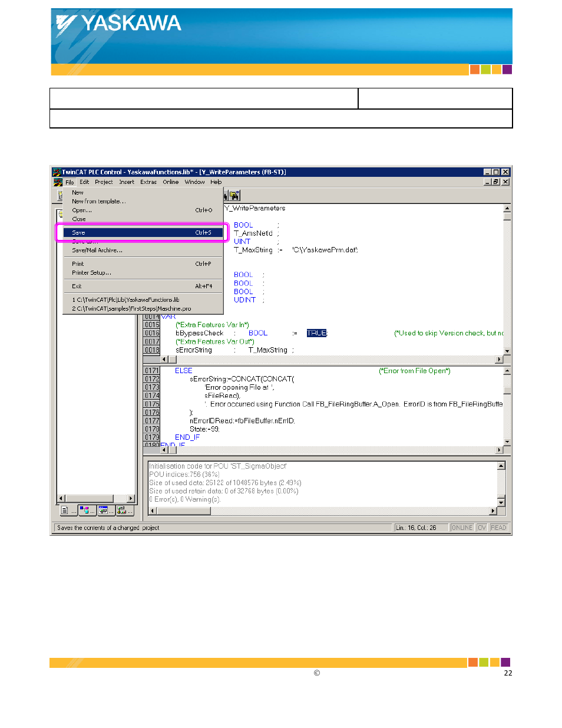Open the Visualizations tab icon
Image resolution: width=562 pixels, height=728 pixels.
click(105, 510)
